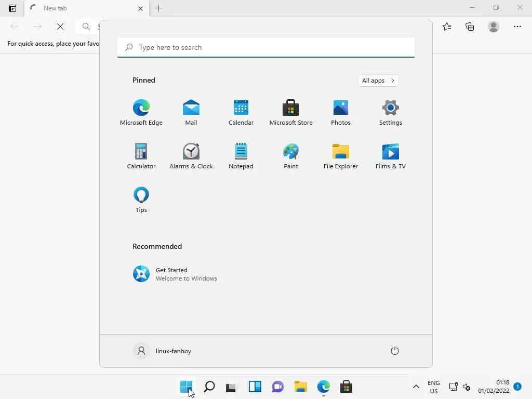Image resolution: width=532 pixels, height=399 pixels.
Task: Open Microsoft Edge from pinned apps
Action: click(141, 112)
